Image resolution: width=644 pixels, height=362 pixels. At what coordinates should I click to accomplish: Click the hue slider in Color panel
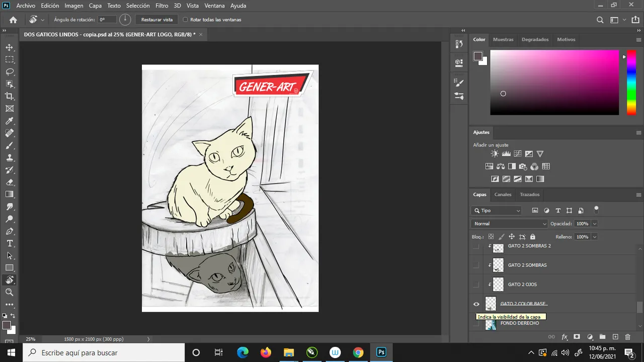click(x=631, y=82)
